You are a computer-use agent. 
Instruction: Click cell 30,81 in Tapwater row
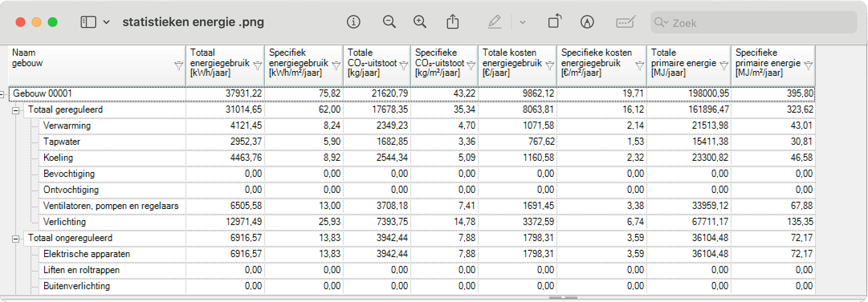point(801,142)
